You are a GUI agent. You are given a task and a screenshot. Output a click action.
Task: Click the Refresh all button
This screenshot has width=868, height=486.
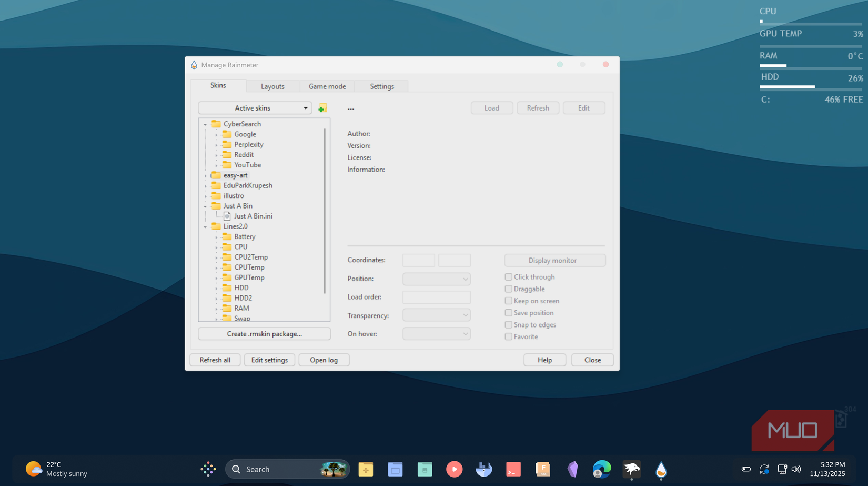[215, 360]
